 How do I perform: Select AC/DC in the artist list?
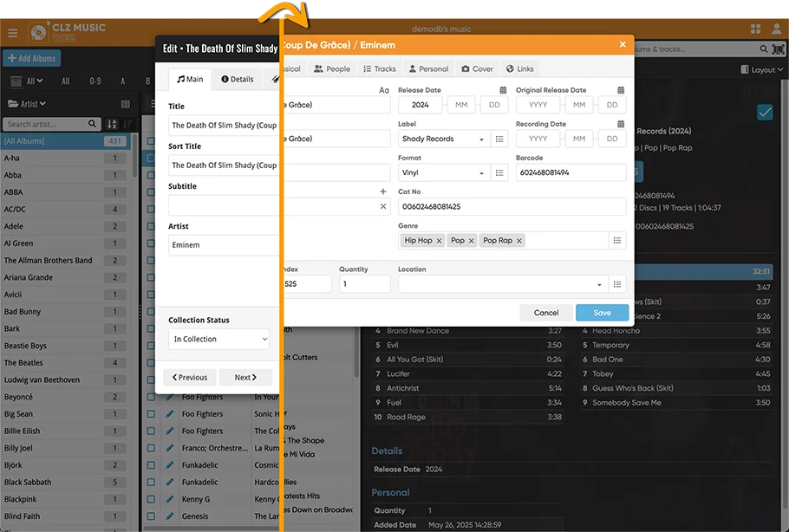pos(65,209)
